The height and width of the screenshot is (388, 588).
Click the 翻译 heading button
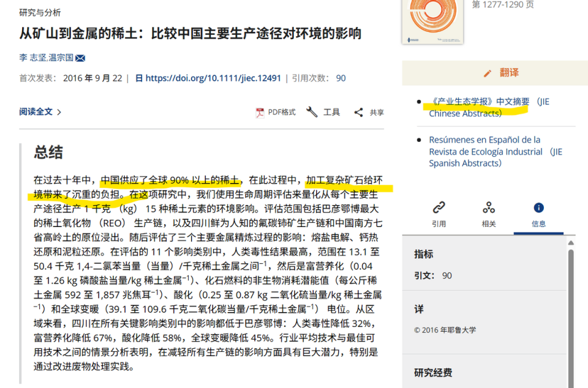[x=509, y=73]
